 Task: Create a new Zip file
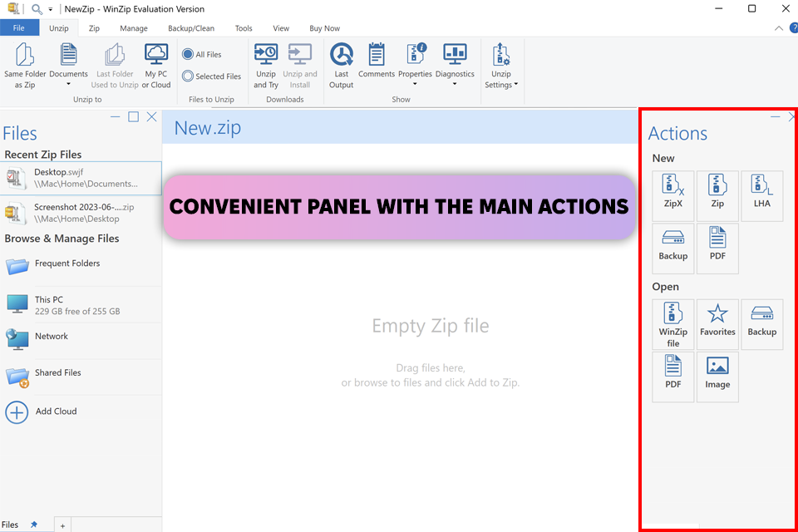717,196
